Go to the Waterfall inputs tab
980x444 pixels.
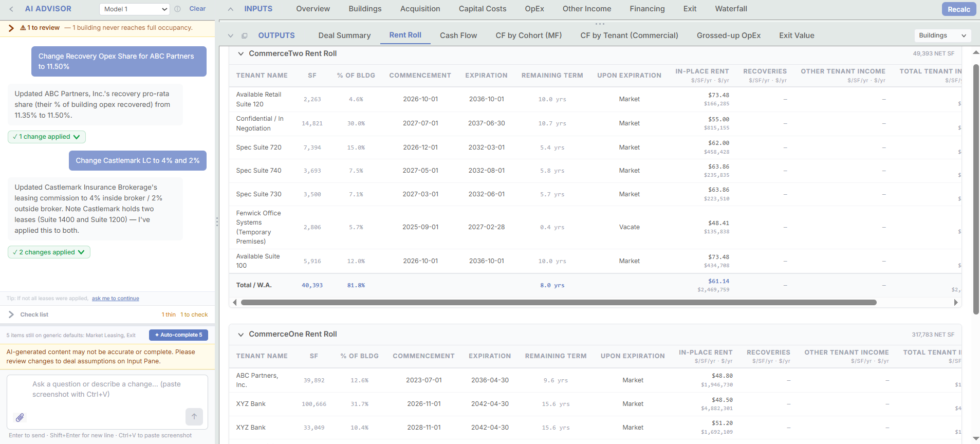(x=731, y=9)
